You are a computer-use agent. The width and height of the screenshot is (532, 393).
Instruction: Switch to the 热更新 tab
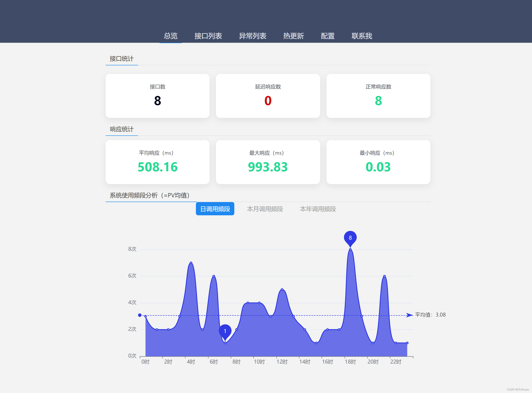point(293,36)
